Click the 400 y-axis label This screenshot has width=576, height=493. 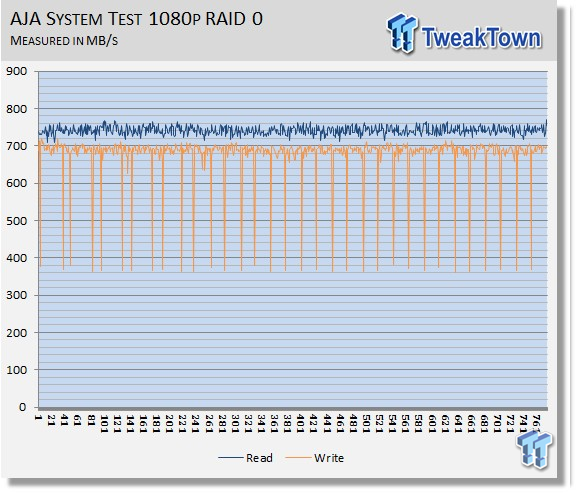[17, 258]
